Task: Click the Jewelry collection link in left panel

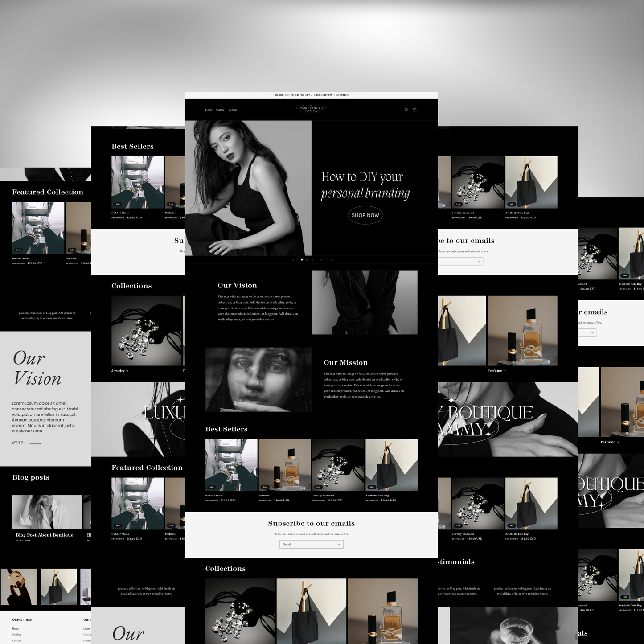Action: click(x=120, y=371)
